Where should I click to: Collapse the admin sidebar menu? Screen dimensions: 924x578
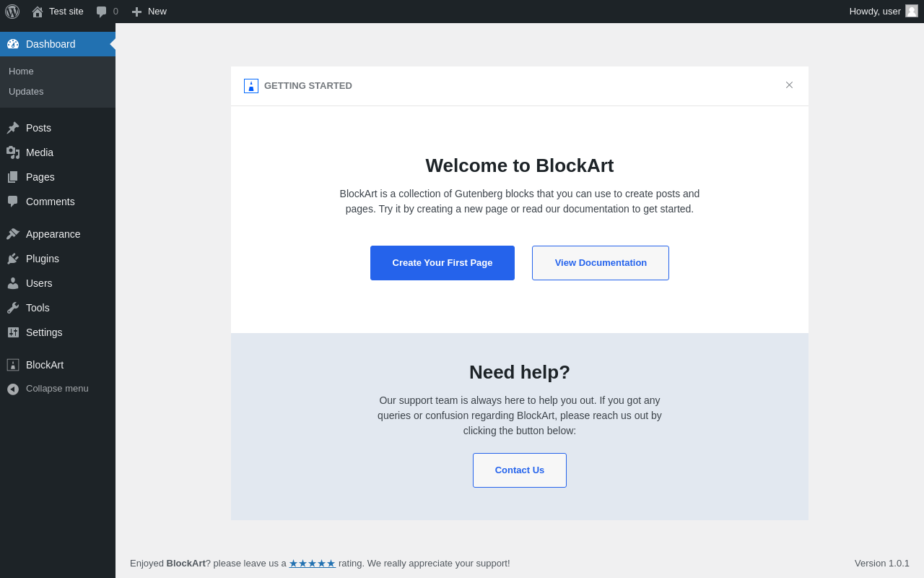[x=58, y=389]
